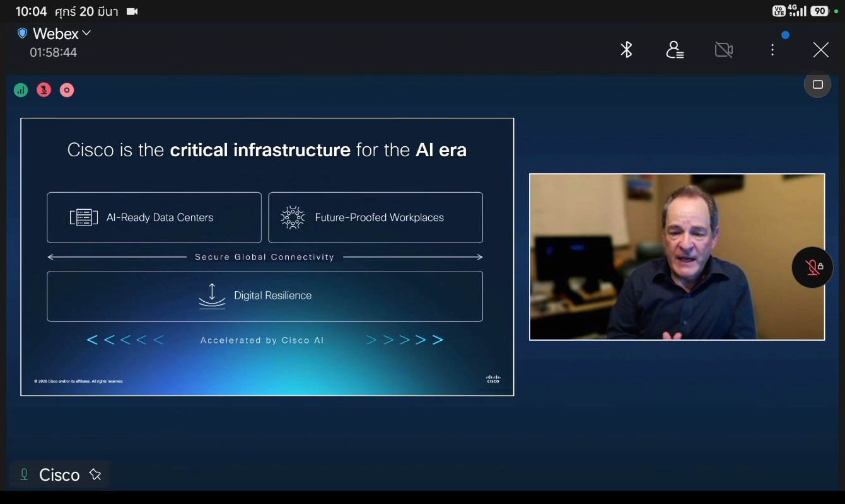Leave the meeting with the X button
The image size is (845, 504).
pyautogui.click(x=820, y=50)
